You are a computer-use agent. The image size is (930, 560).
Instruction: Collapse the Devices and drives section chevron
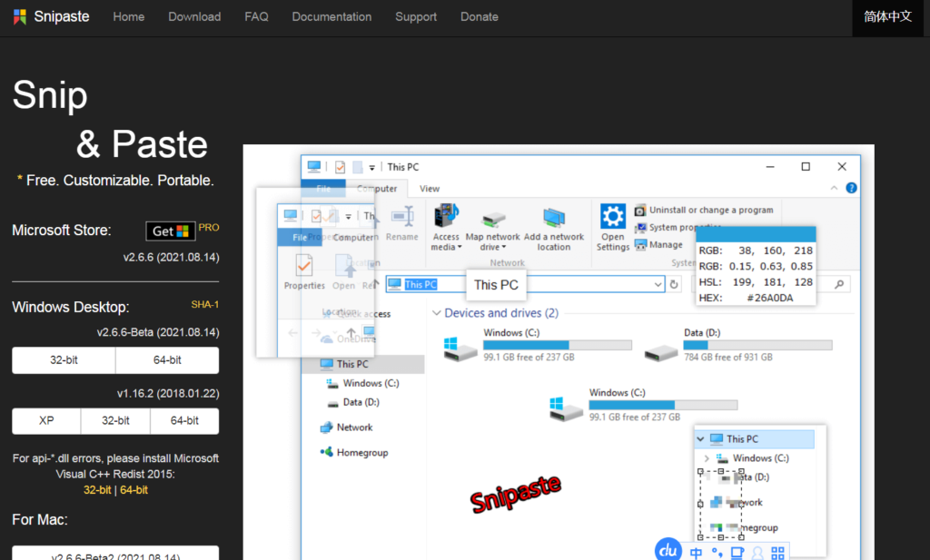[x=437, y=313]
